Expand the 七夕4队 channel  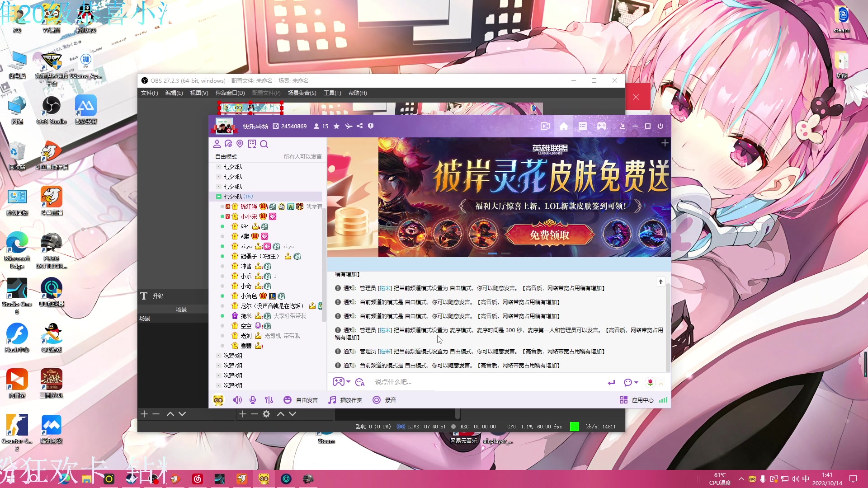tap(219, 187)
